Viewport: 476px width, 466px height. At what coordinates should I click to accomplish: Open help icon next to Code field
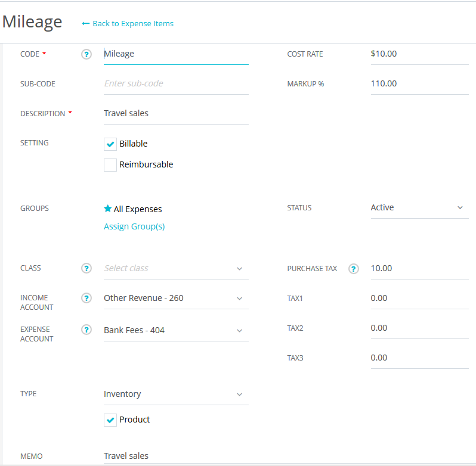pyautogui.click(x=86, y=54)
